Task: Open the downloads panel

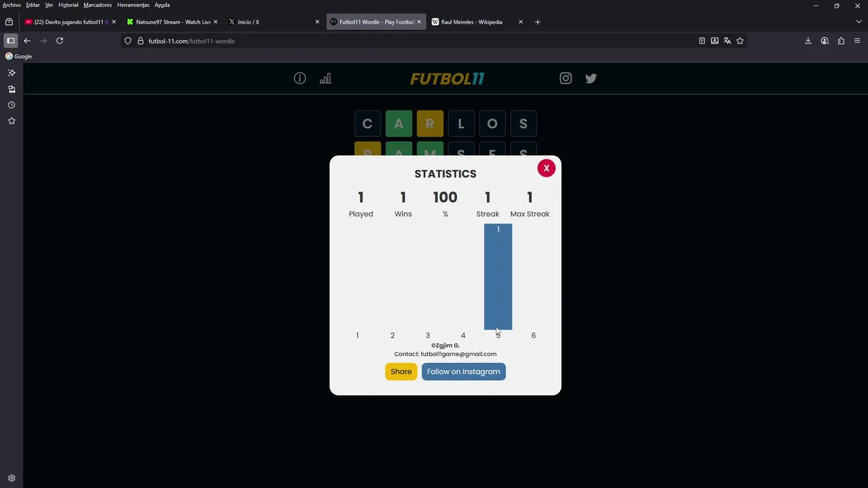Action: coord(808,41)
